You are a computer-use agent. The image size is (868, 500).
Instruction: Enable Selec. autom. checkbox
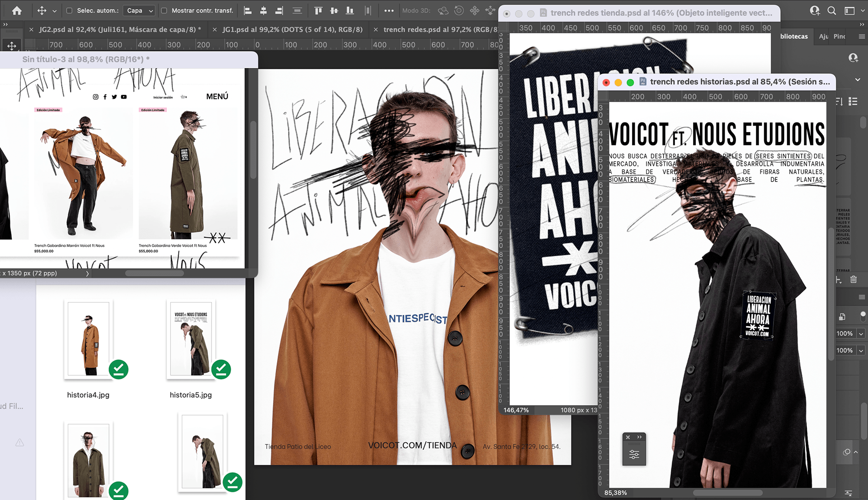(69, 10)
